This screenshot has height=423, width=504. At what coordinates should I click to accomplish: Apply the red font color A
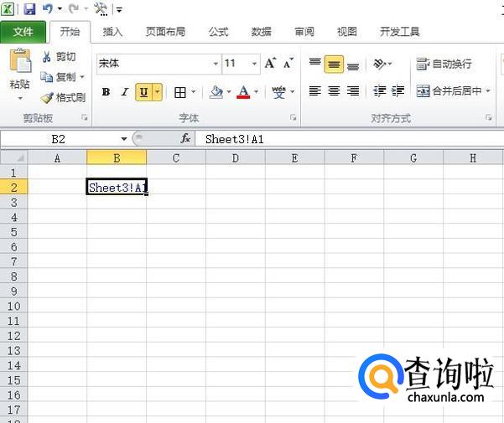[243, 92]
